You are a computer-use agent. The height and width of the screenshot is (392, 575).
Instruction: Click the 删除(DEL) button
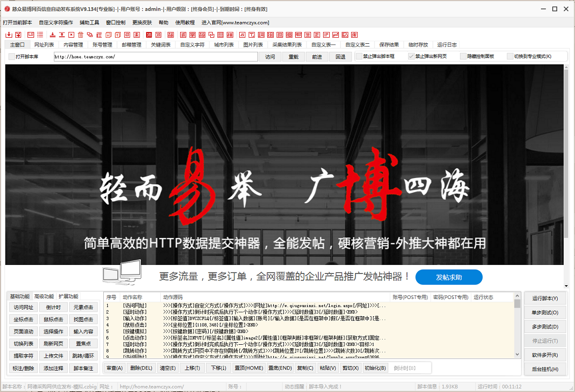point(141,368)
